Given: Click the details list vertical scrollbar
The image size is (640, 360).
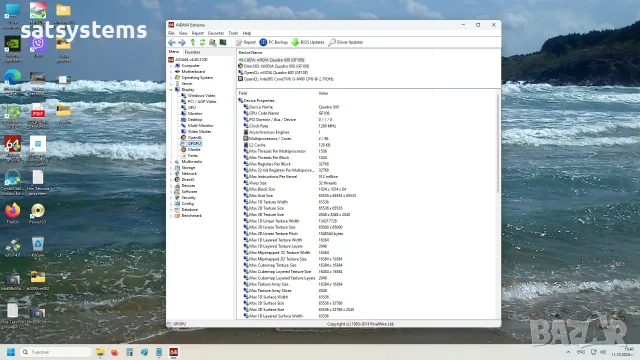Looking at the screenshot, I should [498, 144].
